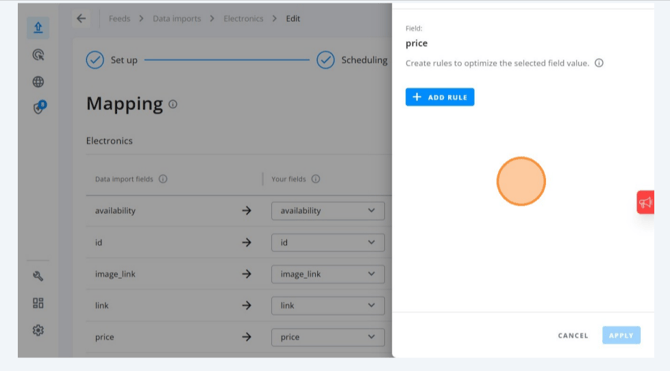This screenshot has height=371, width=670.
Task: Click the Electronics section title
Action: [109, 141]
